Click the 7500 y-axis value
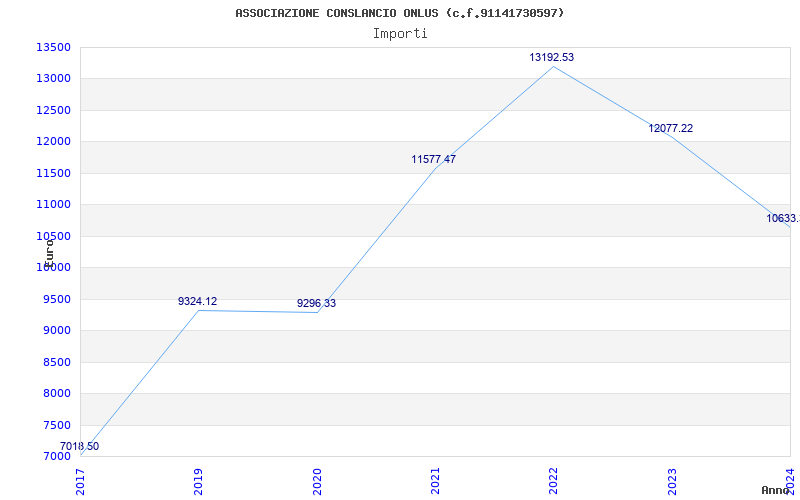This screenshot has height=500, width=800. 56,426
